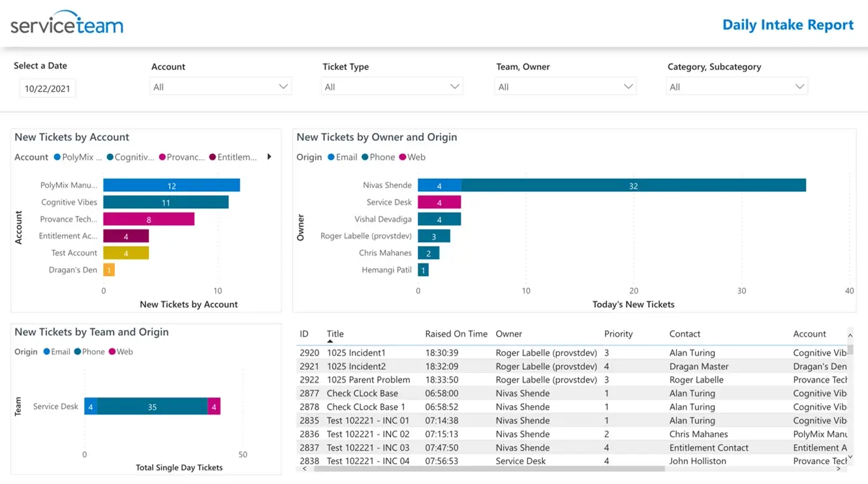
Task: Toggle Phone origin in Owner chart legend
Action: [x=365, y=157]
